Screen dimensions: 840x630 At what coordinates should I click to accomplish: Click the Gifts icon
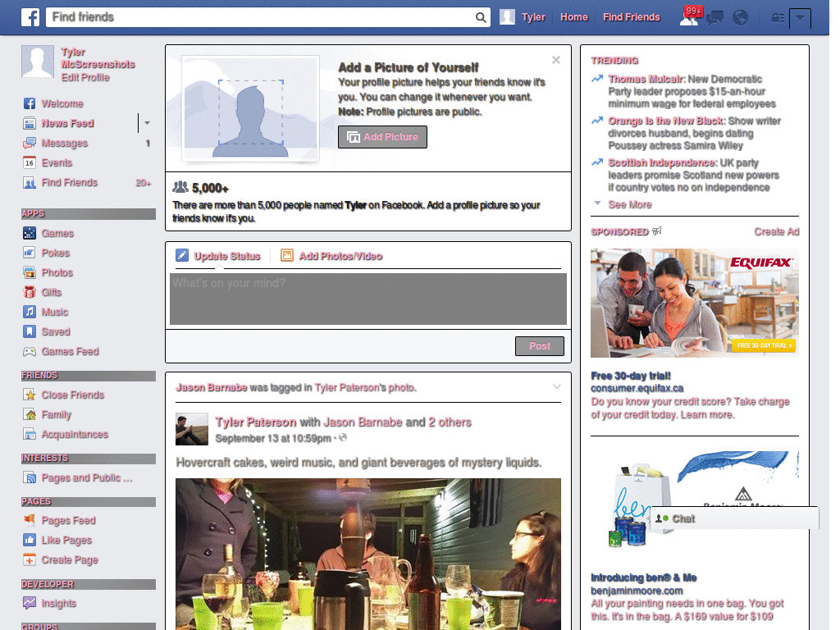point(30,292)
